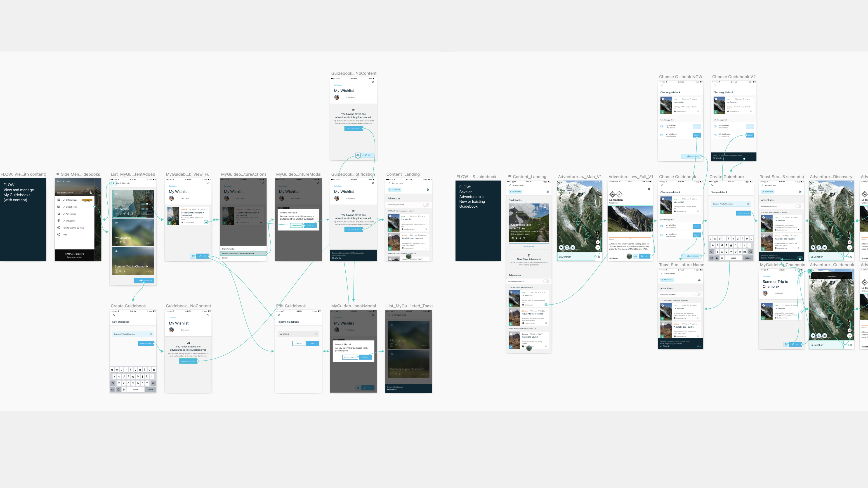The width and height of the screenshot is (868, 488).
Task: Select My Adventures in side menu
Action: (x=74, y=214)
